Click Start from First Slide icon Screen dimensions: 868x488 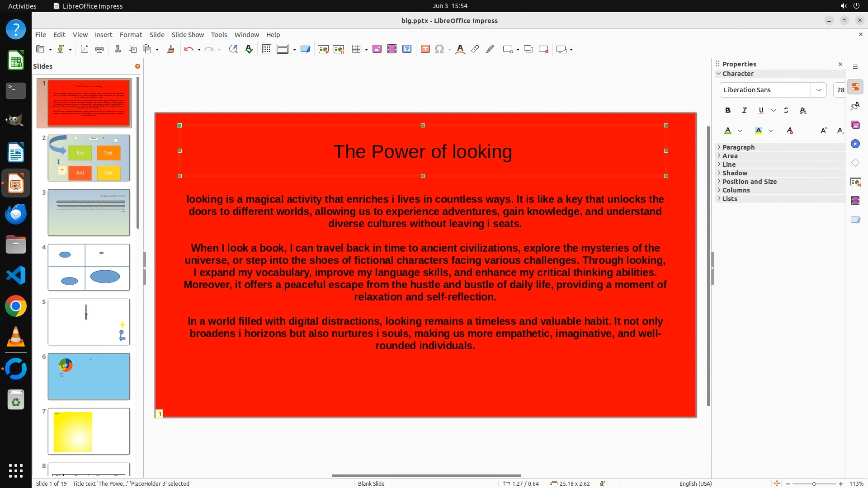click(323, 49)
